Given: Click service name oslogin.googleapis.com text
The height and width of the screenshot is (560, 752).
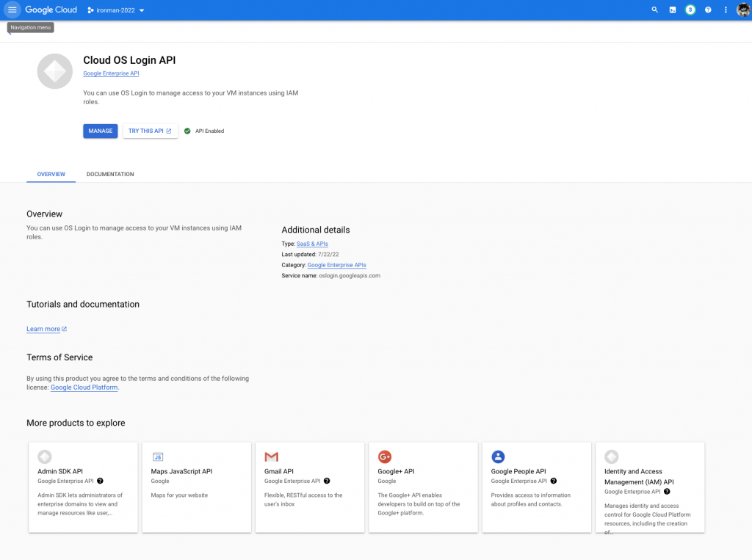Looking at the screenshot, I should [x=350, y=276].
